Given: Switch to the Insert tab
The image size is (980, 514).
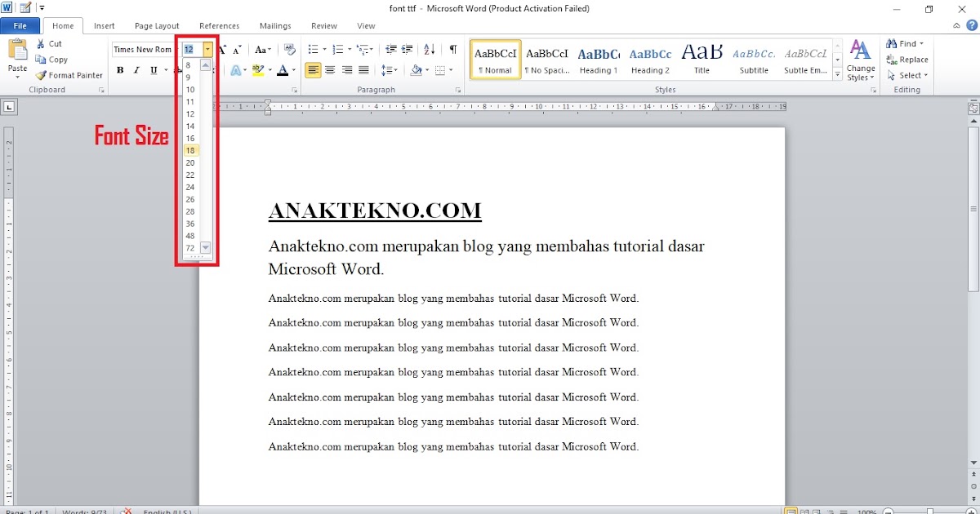Looking at the screenshot, I should [x=105, y=26].
